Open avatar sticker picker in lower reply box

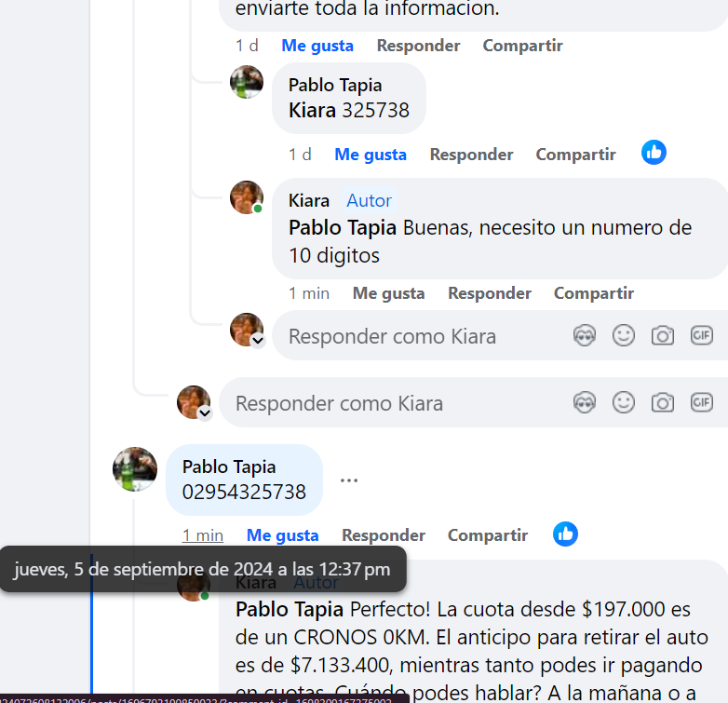click(584, 402)
